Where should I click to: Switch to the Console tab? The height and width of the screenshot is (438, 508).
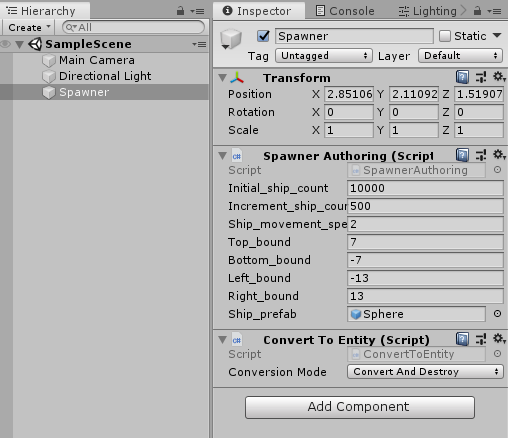[x=345, y=11]
